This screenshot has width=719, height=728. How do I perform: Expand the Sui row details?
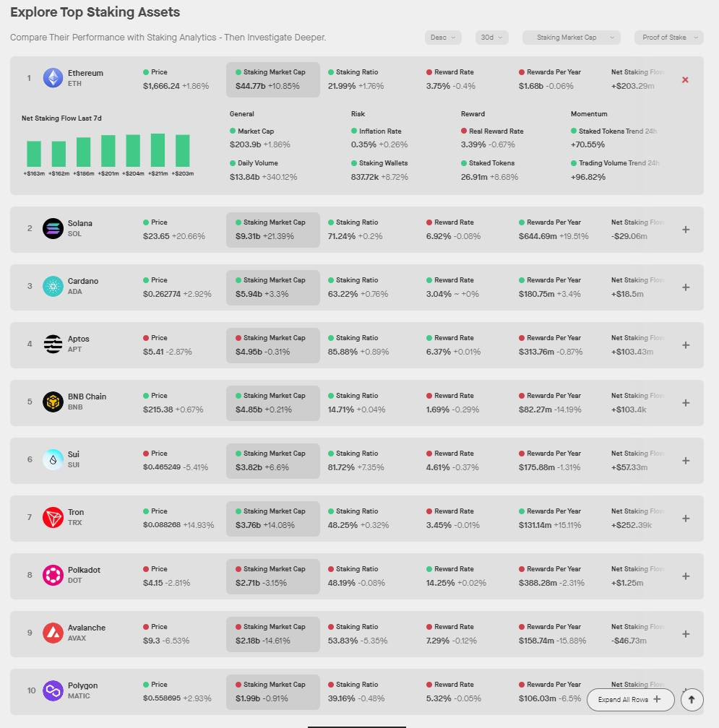pyautogui.click(x=686, y=461)
